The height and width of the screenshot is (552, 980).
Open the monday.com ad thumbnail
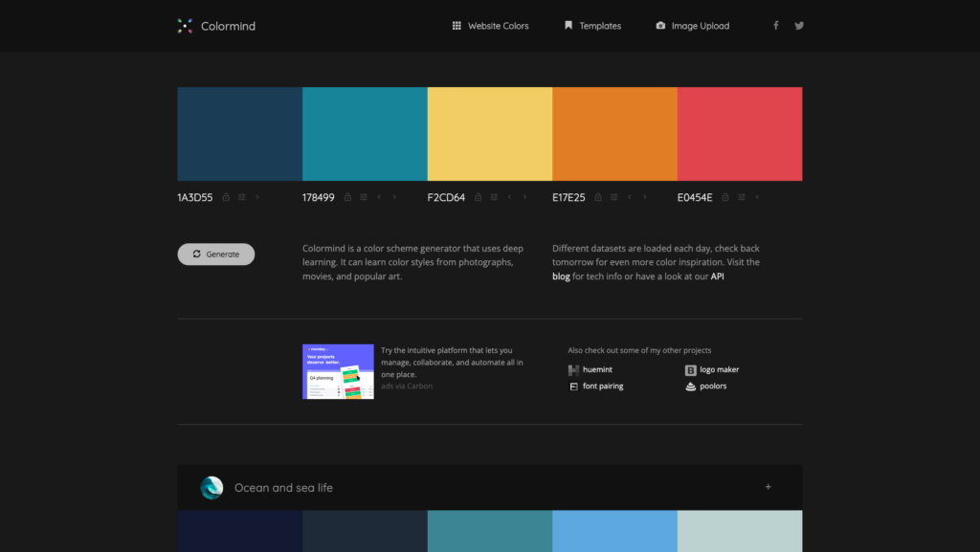(338, 371)
